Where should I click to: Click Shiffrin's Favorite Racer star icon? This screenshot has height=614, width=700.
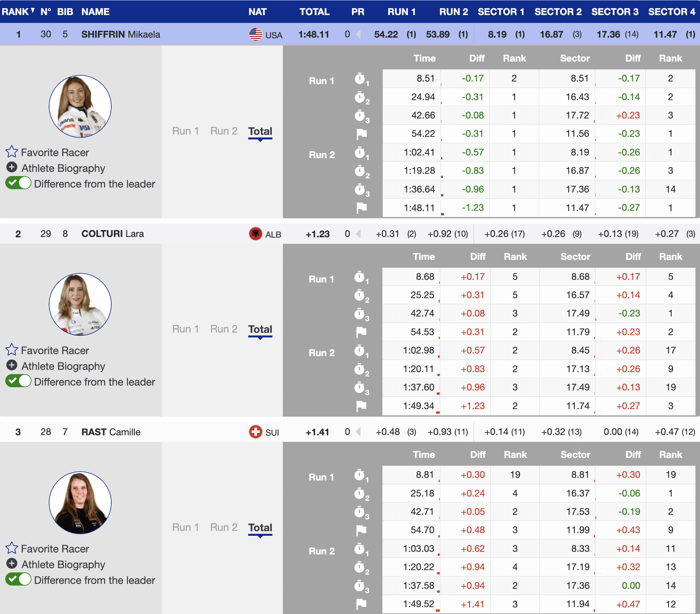[12, 152]
